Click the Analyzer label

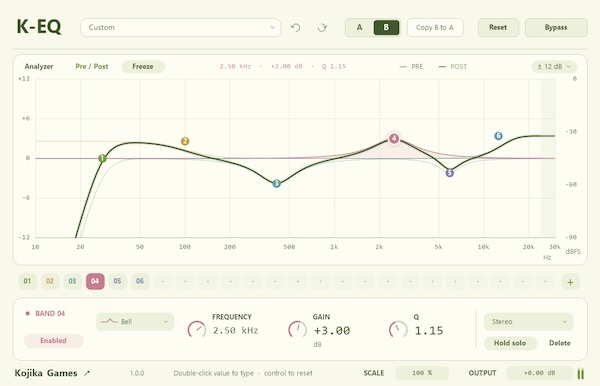(x=39, y=67)
